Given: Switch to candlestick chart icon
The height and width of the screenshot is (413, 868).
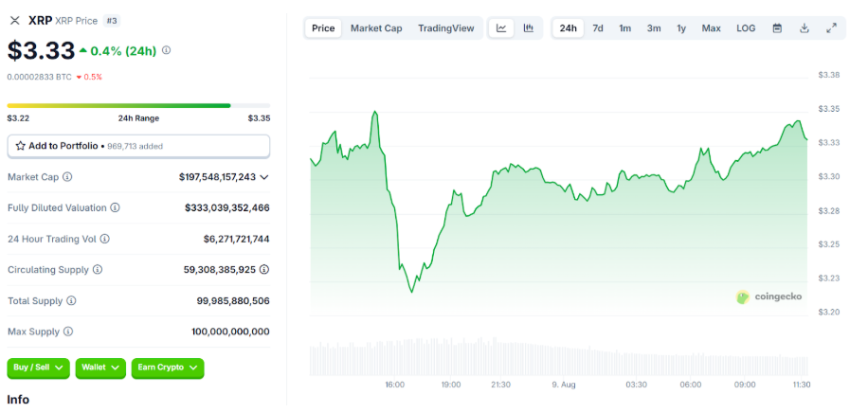Looking at the screenshot, I should pos(529,28).
